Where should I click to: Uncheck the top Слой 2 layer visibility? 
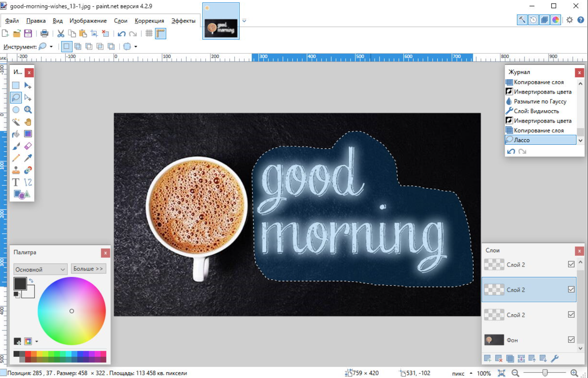tap(571, 264)
